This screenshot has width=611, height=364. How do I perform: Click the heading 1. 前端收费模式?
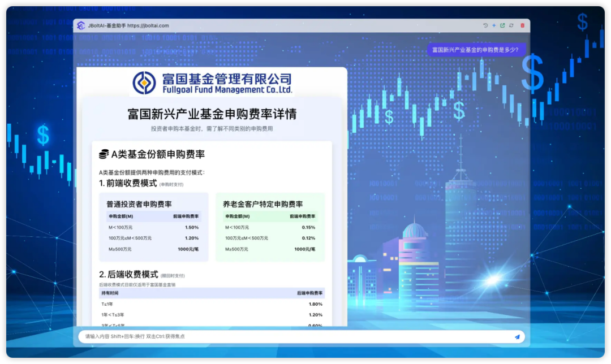click(x=128, y=183)
